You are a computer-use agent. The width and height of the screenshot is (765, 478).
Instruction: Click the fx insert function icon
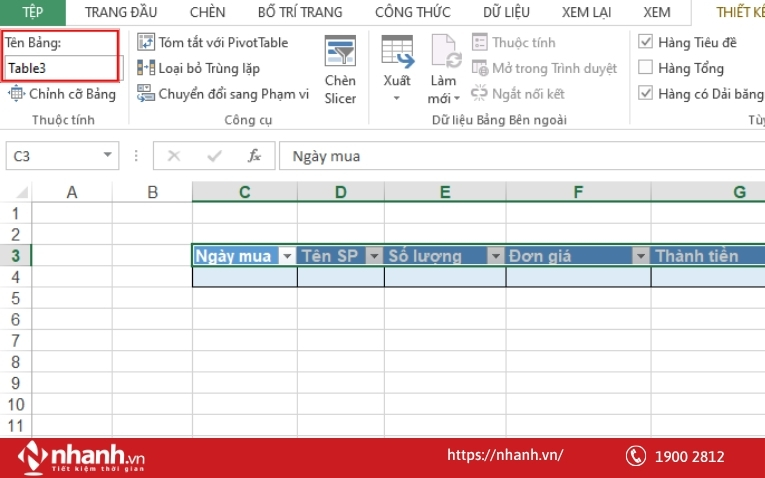pos(255,156)
